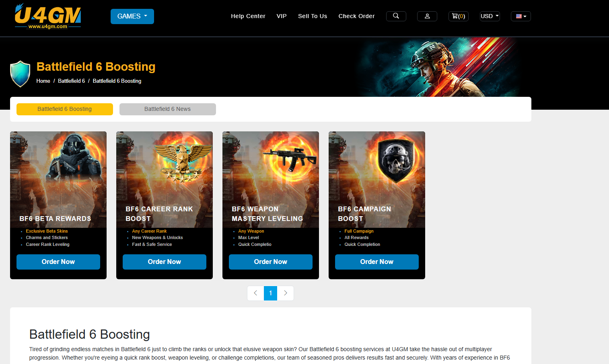Open the USD currency dropdown
This screenshot has height=364, width=609.
(490, 16)
